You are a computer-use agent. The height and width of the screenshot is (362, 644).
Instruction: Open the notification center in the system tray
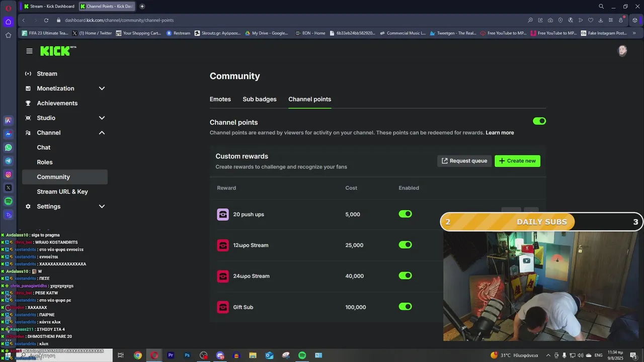[x=633, y=355]
